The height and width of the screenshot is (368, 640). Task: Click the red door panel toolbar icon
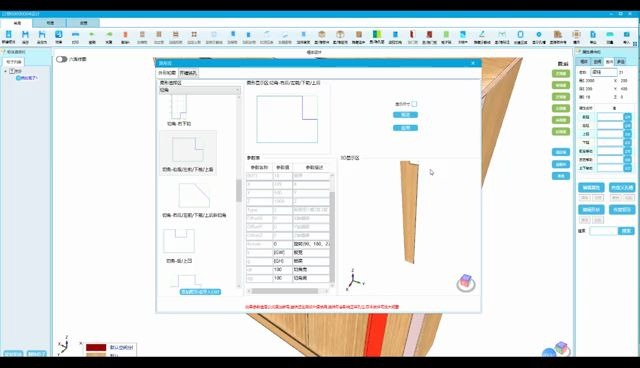coord(429,35)
